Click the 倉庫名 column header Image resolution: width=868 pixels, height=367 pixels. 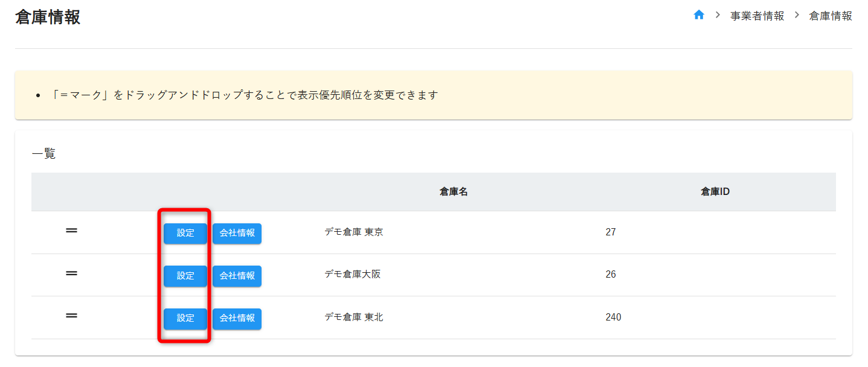pyautogui.click(x=454, y=192)
